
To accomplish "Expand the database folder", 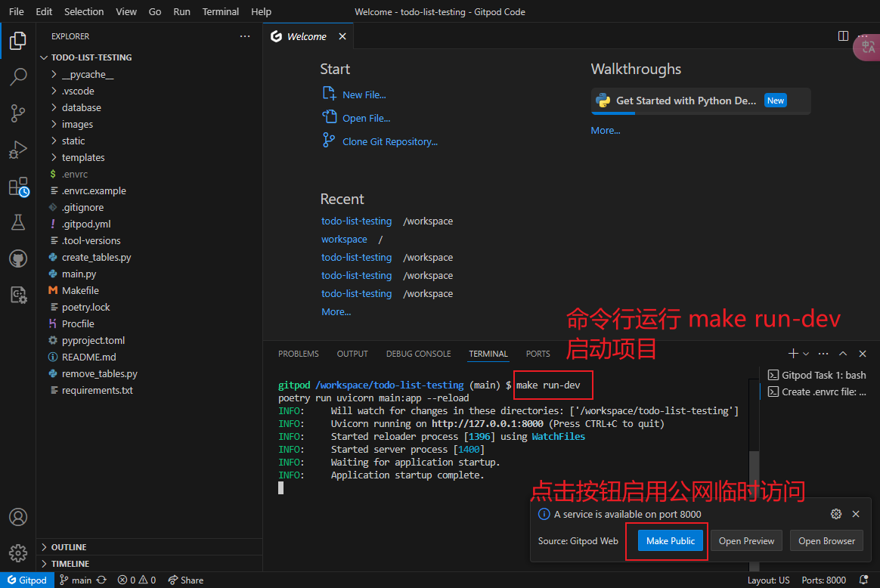I will [x=82, y=108].
